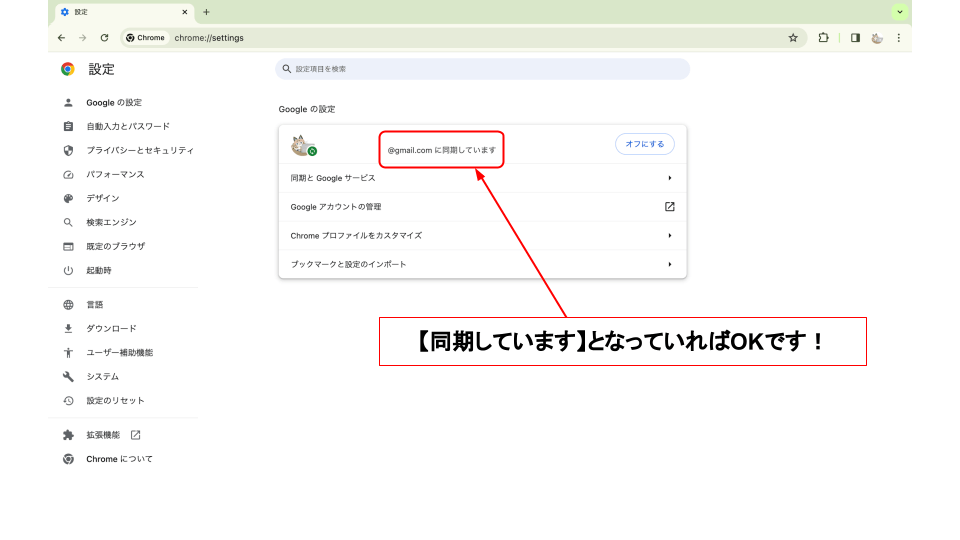Screen dimensions: 960x540
Task: Open the side panel icon
Action: [855, 38]
